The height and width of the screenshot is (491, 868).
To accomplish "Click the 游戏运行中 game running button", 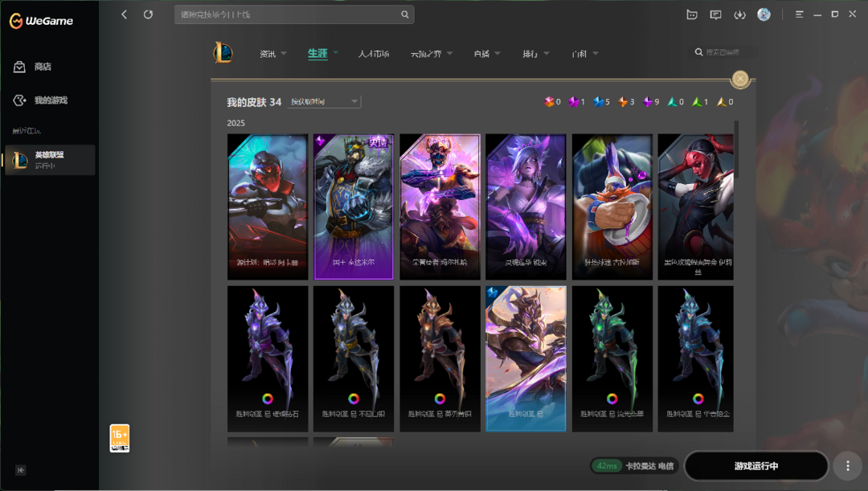I will pyautogui.click(x=756, y=466).
